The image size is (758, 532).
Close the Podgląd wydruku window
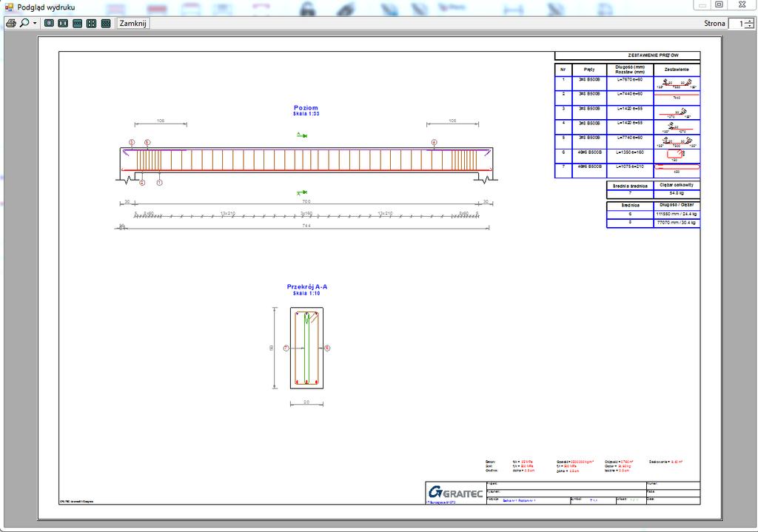742,4
